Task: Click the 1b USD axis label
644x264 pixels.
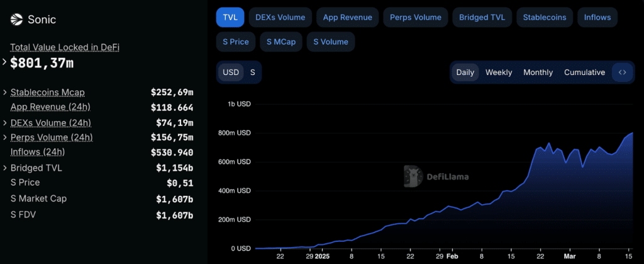Action: (240, 104)
